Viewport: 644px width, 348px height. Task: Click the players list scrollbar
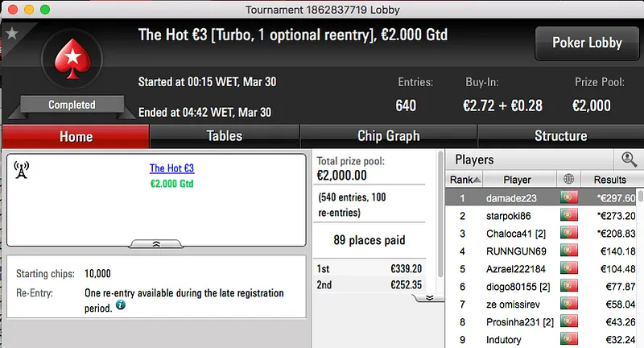tap(640, 266)
